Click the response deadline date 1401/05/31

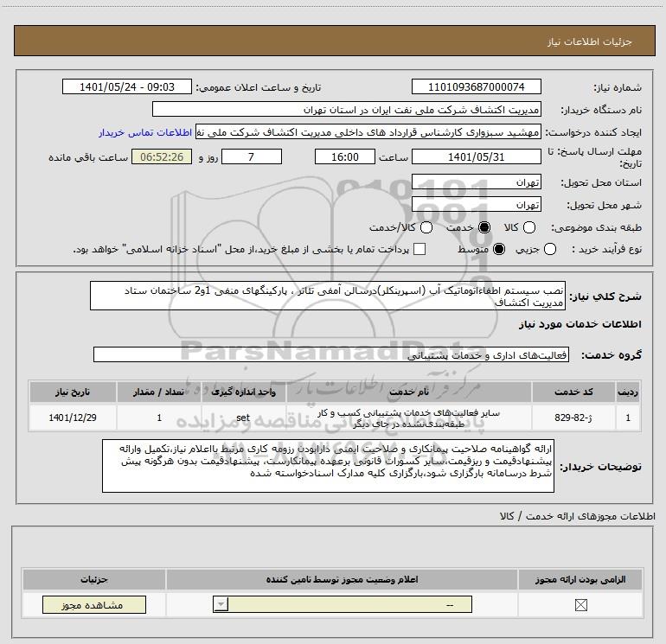point(476,157)
